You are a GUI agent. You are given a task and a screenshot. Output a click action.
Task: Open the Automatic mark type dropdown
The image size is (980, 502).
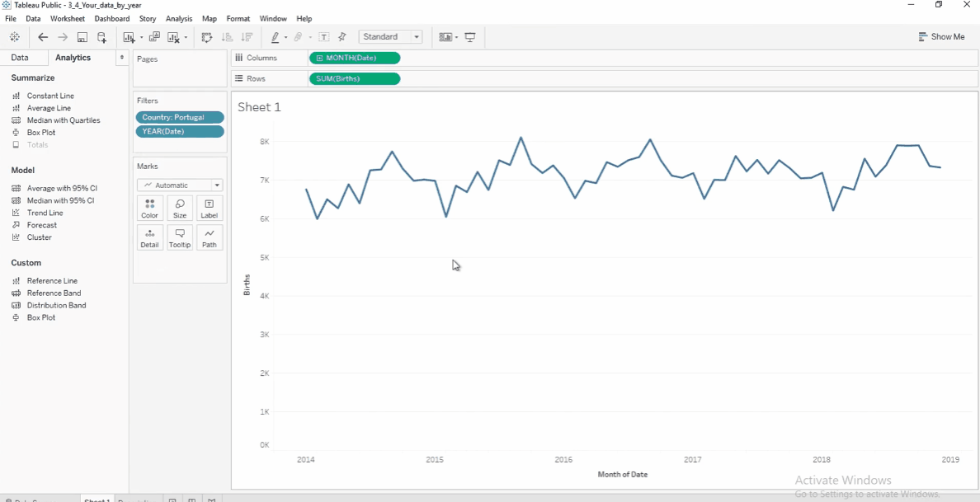coord(180,185)
